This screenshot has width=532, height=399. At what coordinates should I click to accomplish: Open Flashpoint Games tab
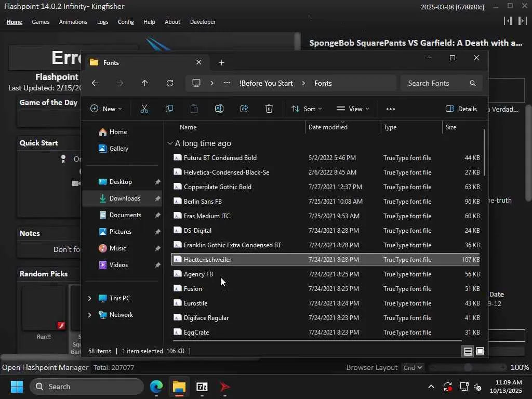click(41, 22)
